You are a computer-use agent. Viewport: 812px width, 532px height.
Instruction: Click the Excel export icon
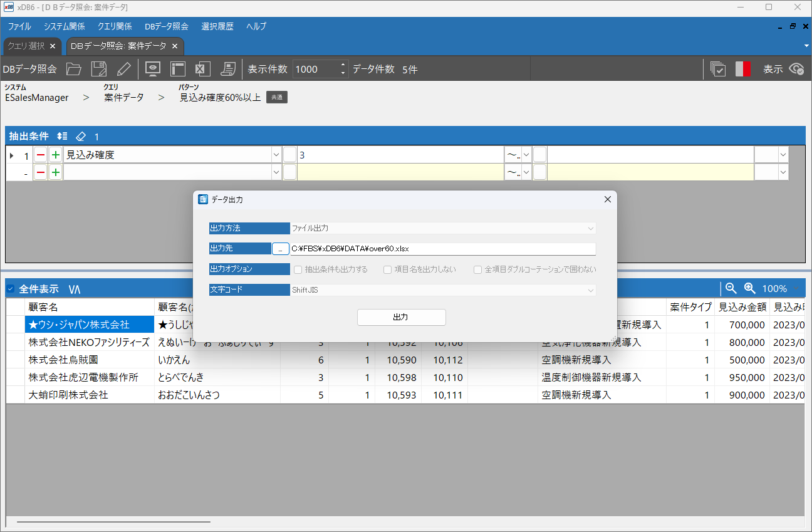(202, 69)
